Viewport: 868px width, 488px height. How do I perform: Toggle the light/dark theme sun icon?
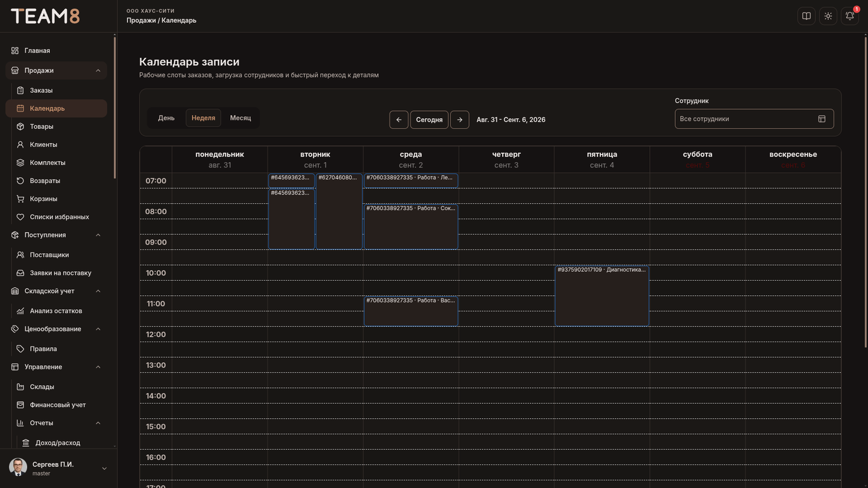pyautogui.click(x=828, y=16)
